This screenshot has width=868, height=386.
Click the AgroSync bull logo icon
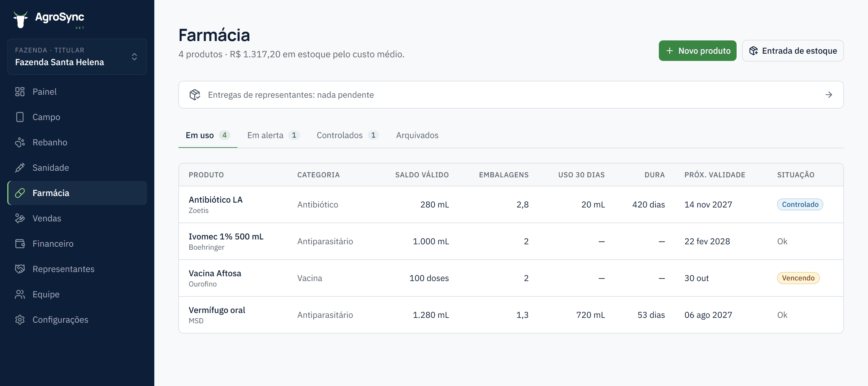pyautogui.click(x=20, y=19)
